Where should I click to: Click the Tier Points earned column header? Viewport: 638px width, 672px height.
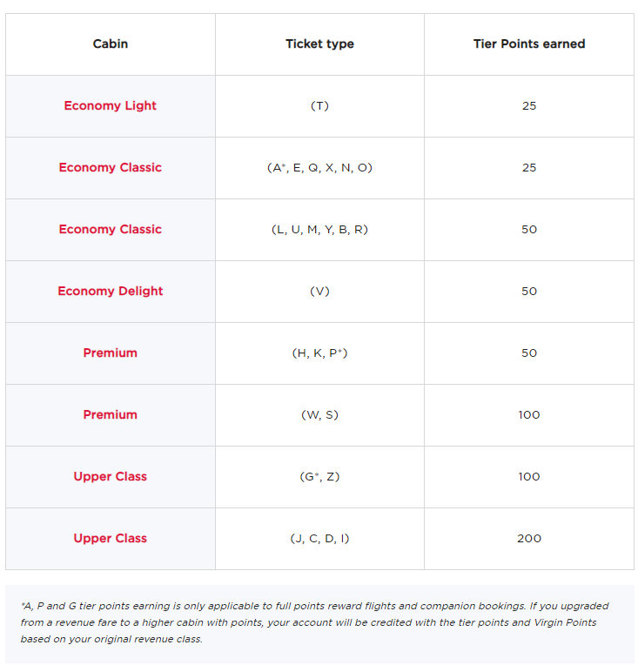point(529,44)
